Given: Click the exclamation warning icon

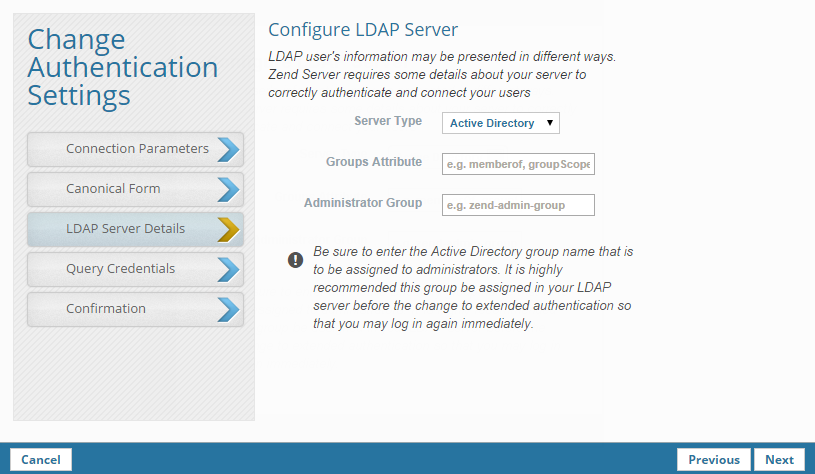Looking at the screenshot, I should 295,260.
